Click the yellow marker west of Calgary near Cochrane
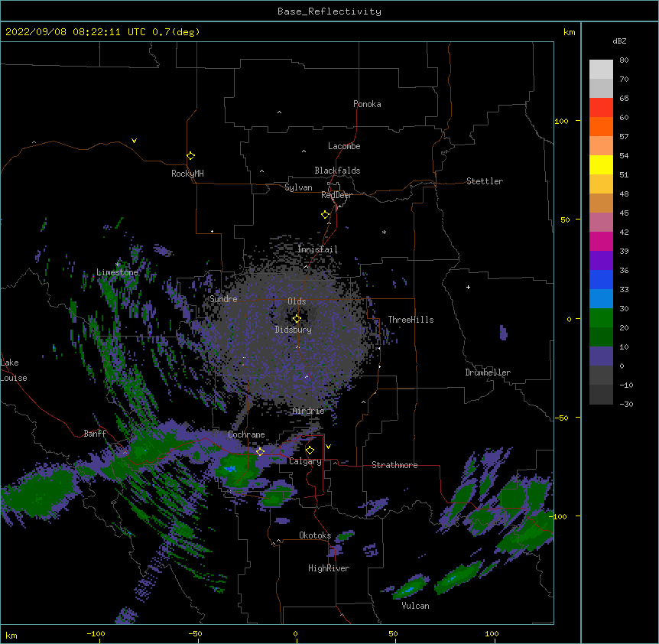659x644 pixels. (260, 451)
